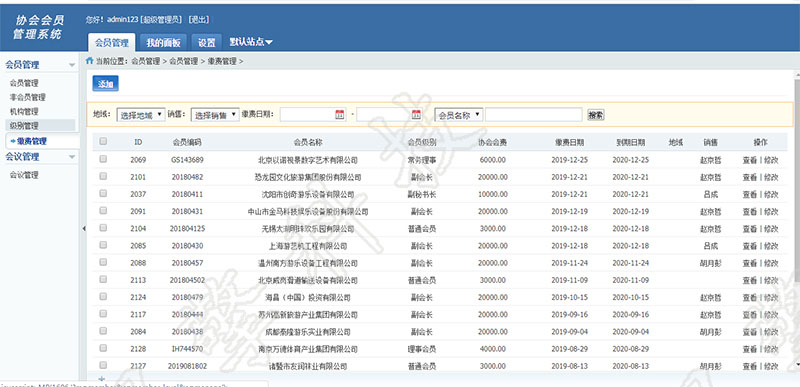Collapse the left sidebar with arrow handle
The width and height of the screenshot is (800, 387).
[84, 228]
